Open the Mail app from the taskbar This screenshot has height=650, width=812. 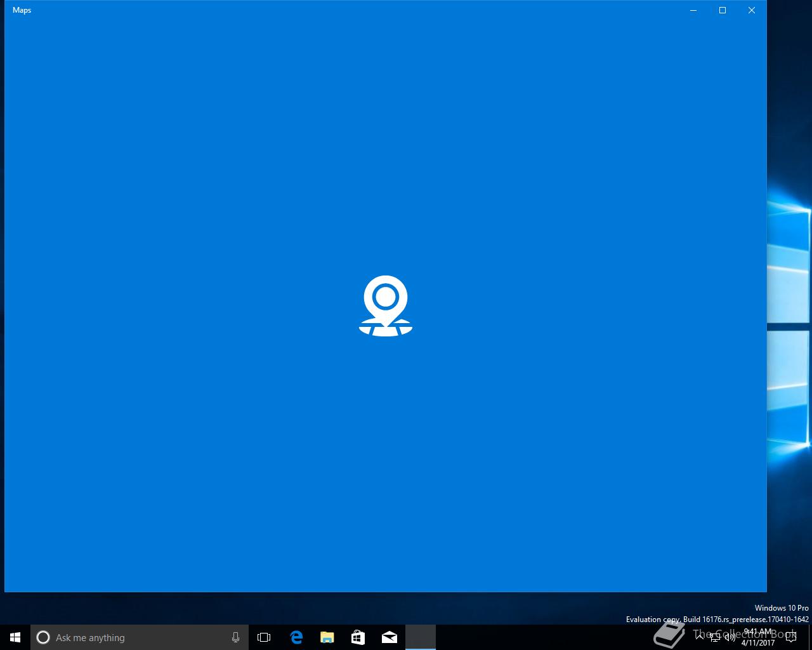pyautogui.click(x=390, y=637)
